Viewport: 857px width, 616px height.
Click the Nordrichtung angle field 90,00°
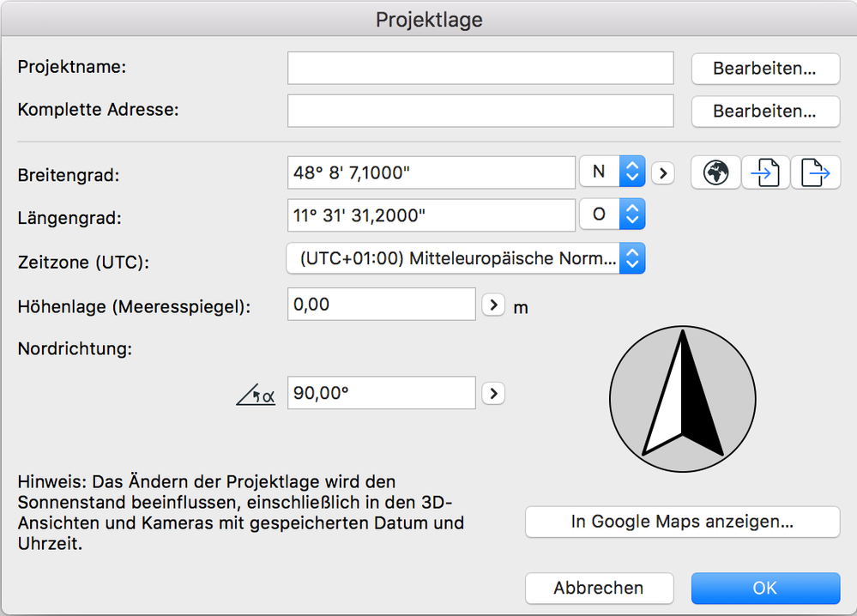[382, 393]
